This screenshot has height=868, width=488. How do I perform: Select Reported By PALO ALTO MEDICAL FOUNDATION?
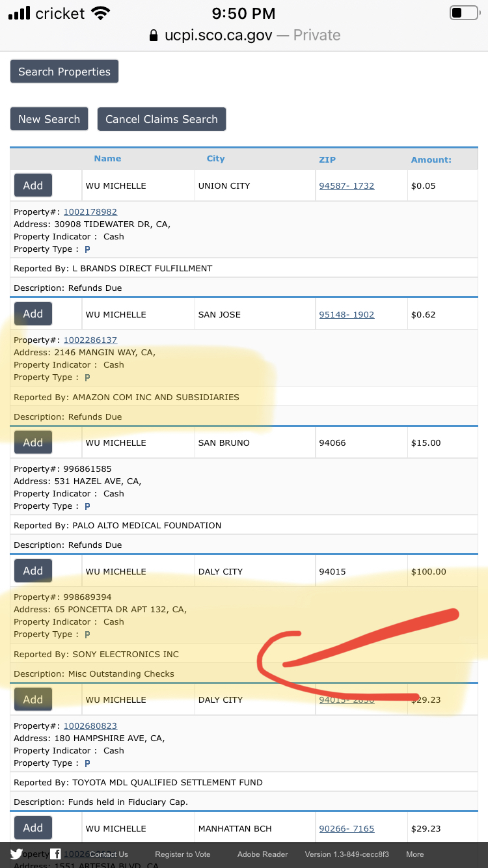coord(118,525)
